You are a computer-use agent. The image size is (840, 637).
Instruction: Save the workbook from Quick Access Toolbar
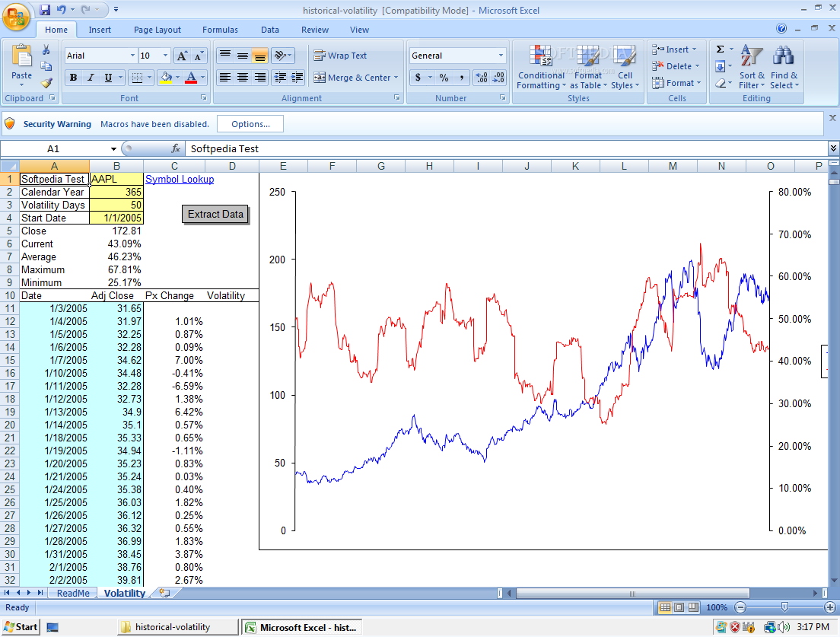[45, 10]
